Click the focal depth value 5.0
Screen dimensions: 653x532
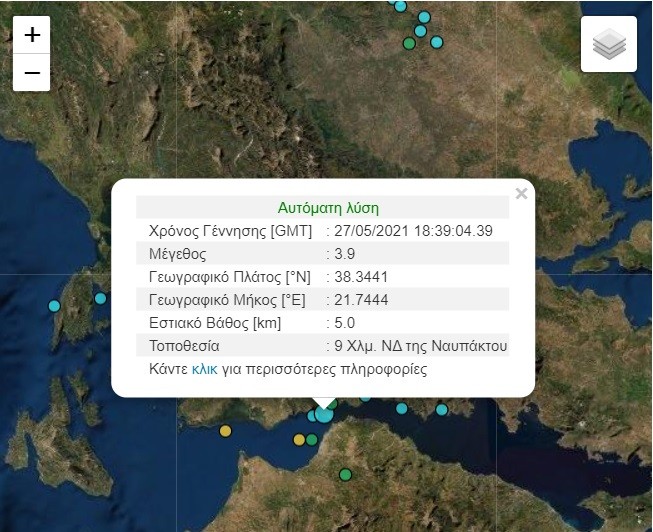[x=344, y=323]
